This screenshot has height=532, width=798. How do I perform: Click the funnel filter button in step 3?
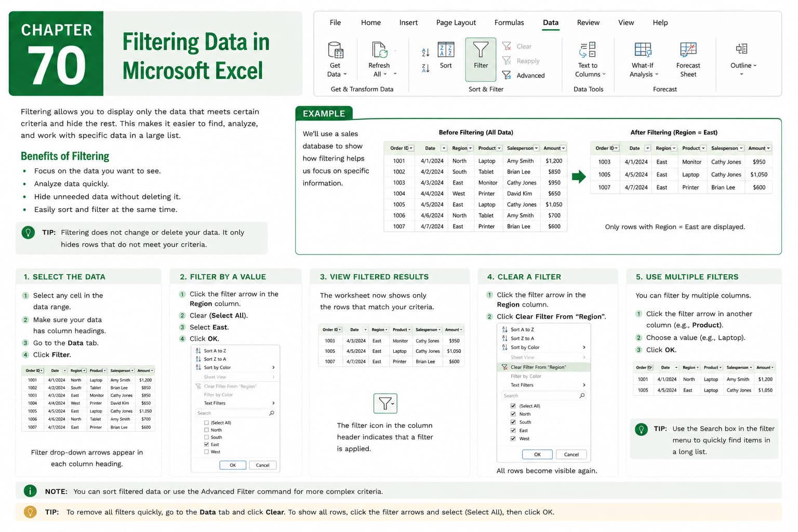coord(385,403)
